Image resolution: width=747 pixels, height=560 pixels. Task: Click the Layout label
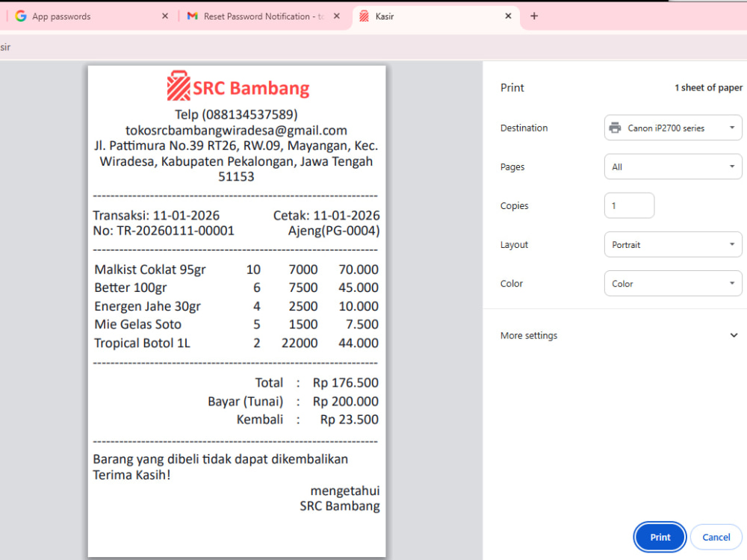point(514,245)
